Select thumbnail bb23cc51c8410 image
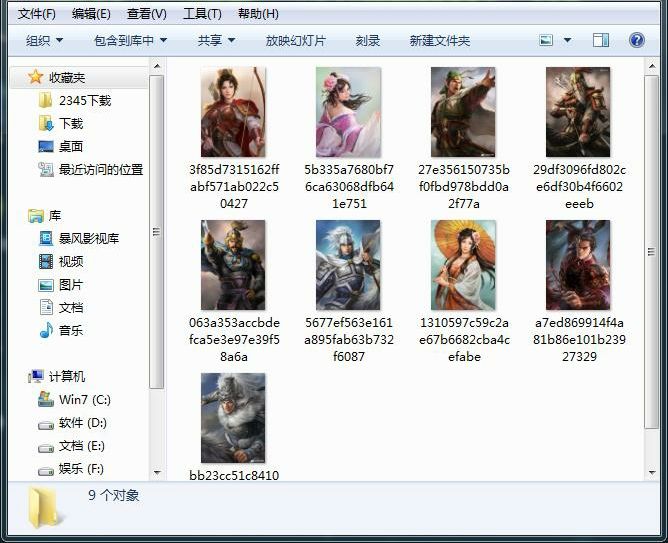The width and height of the screenshot is (668, 543). point(233,418)
